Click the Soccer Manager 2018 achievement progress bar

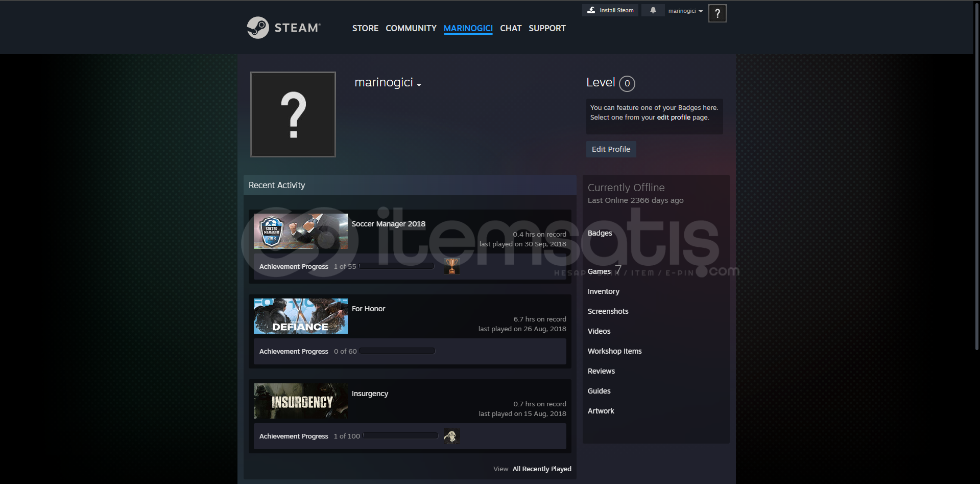coord(397,266)
